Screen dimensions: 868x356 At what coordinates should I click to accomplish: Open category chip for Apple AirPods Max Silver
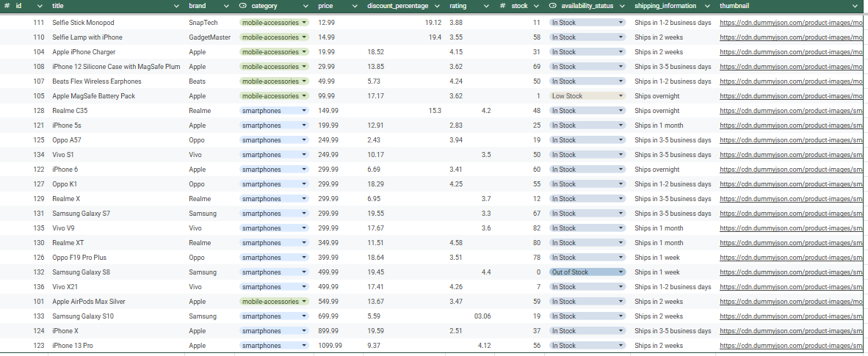click(274, 302)
